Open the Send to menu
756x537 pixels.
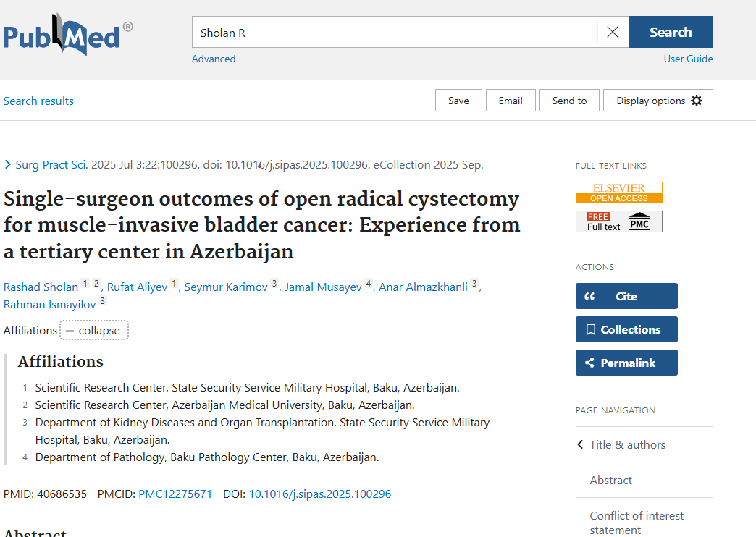click(569, 101)
